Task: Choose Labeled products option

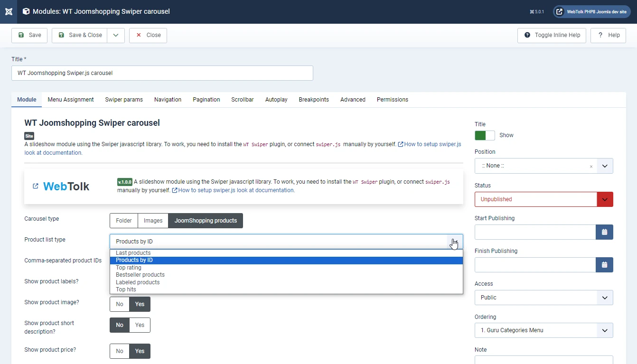Action: [x=286, y=282]
